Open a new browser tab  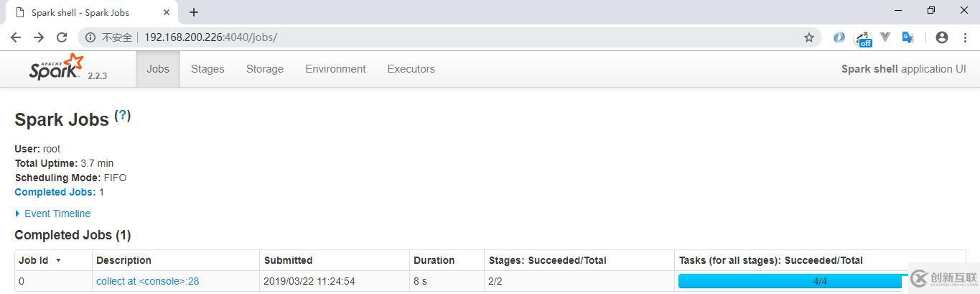tap(194, 12)
